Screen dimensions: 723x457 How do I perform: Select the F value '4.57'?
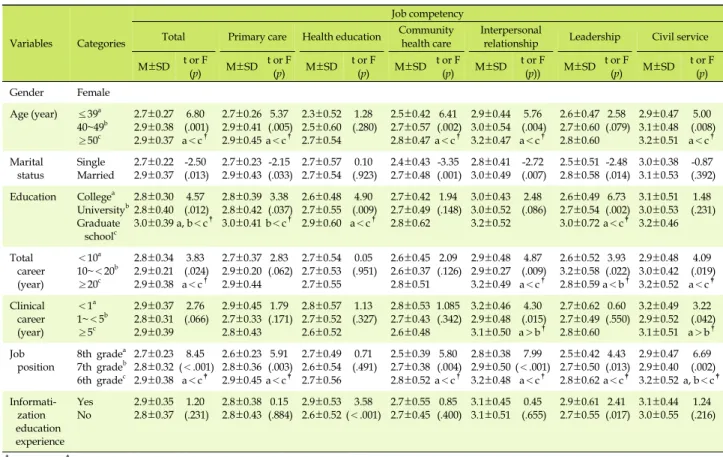click(x=195, y=197)
